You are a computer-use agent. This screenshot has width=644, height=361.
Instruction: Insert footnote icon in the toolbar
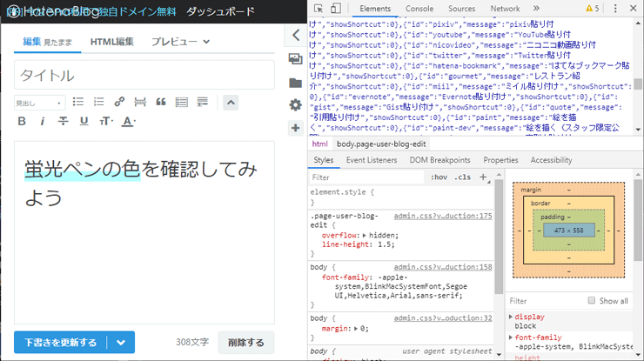203,102
